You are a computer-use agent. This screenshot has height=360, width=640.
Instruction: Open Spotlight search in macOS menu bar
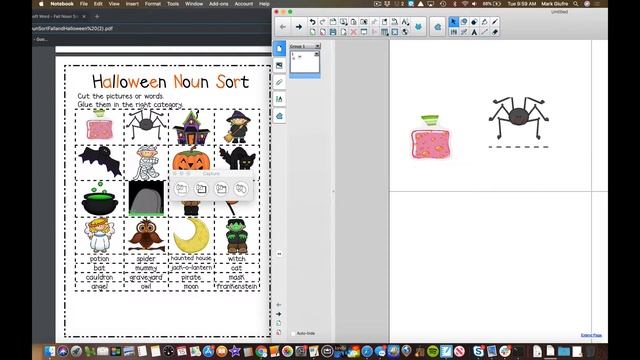[576, 4]
